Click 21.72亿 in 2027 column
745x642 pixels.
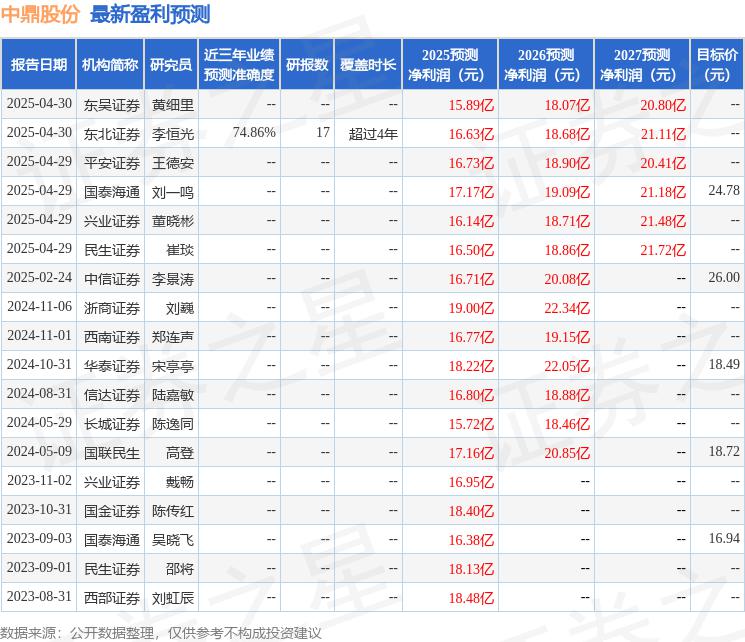(663, 250)
